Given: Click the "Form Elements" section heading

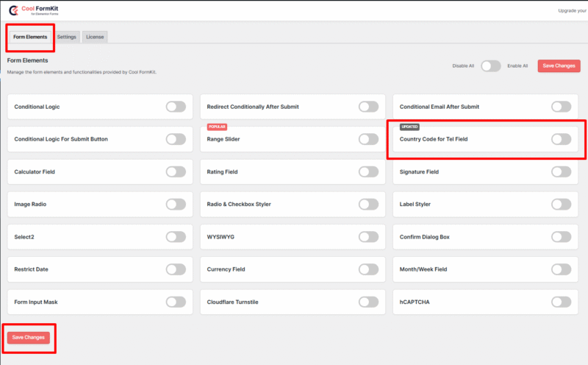Looking at the screenshot, I should (x=27, y=60).
